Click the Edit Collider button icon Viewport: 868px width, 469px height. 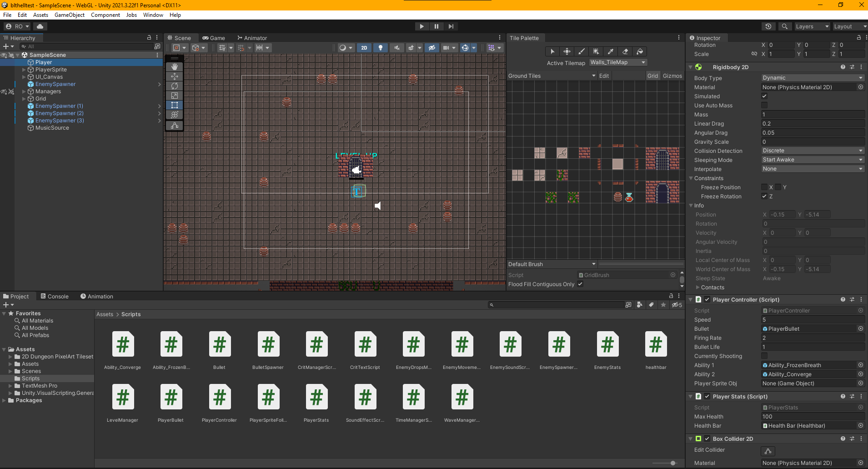(x=768, y=451)
